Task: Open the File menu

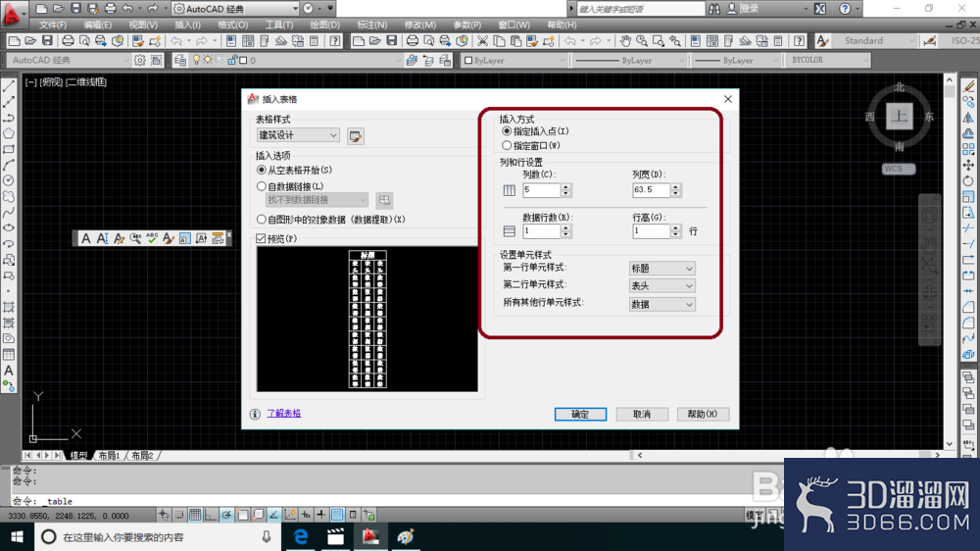Action: tap(53, 25)
